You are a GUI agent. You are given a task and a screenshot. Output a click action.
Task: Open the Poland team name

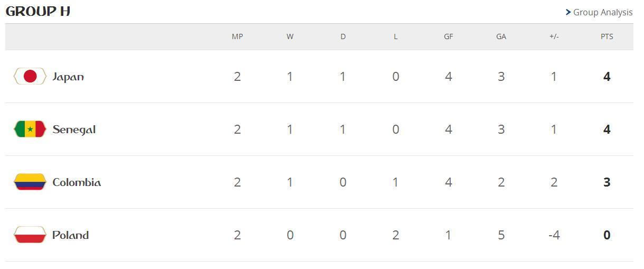click(70, 235)
